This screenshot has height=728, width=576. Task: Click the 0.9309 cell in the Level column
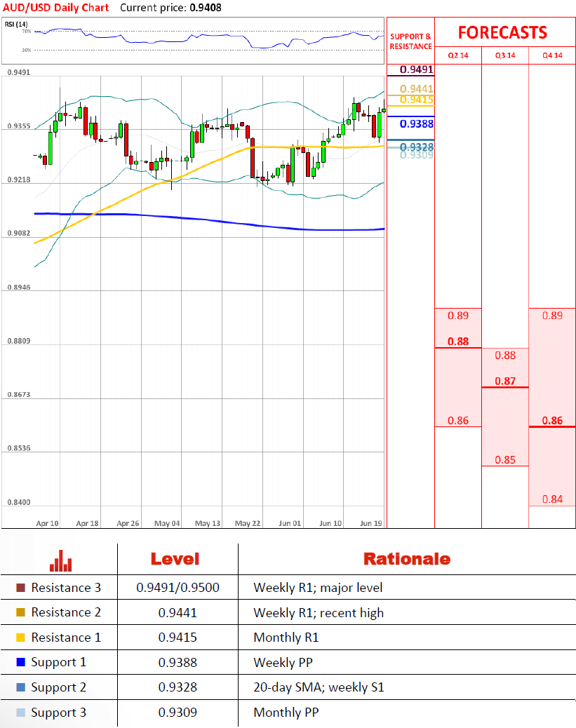tap(178, 712)
